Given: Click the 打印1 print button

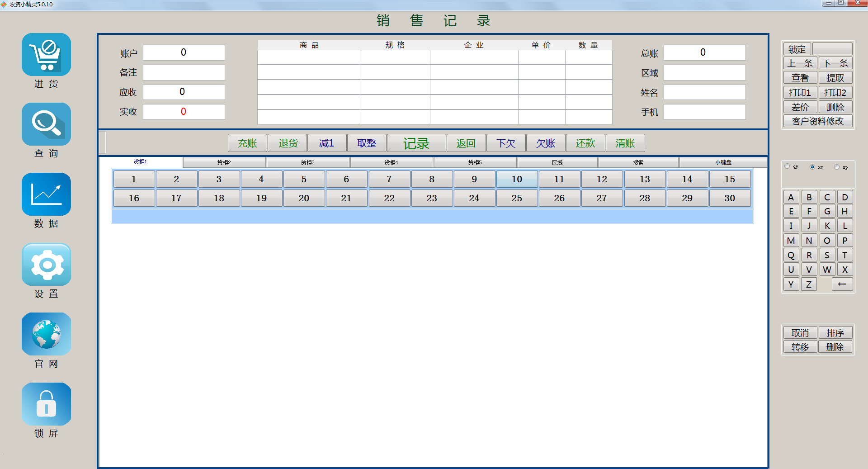Looking at the screenshot, I should (x=800, y=92).
